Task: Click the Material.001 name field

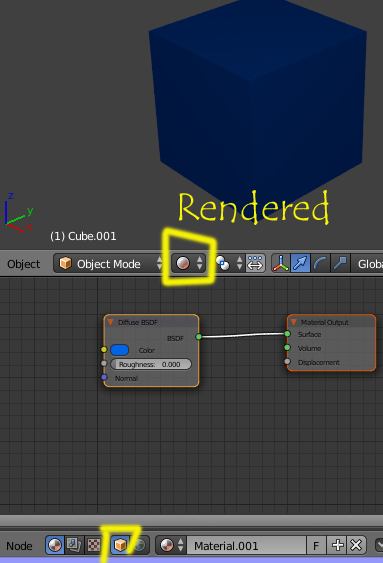Action: (x=247, y=545)
